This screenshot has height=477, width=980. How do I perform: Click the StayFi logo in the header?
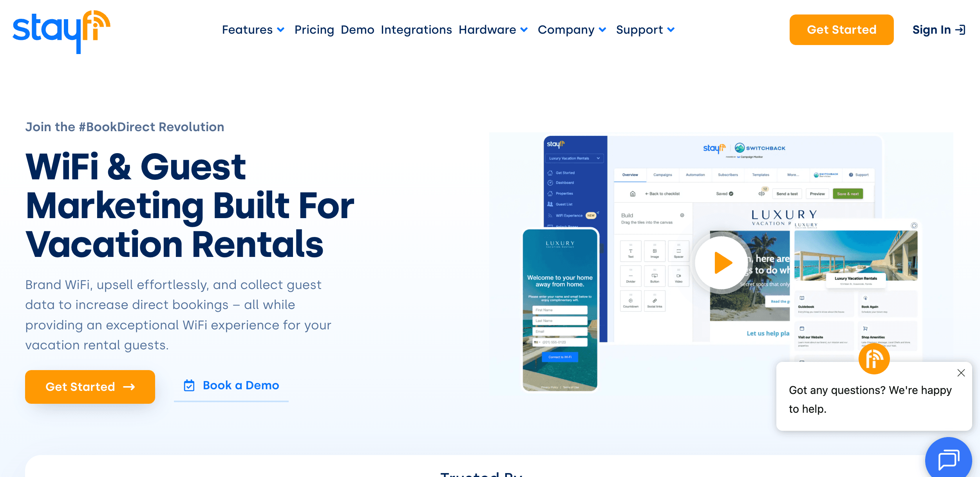click(x=61, y=31)
